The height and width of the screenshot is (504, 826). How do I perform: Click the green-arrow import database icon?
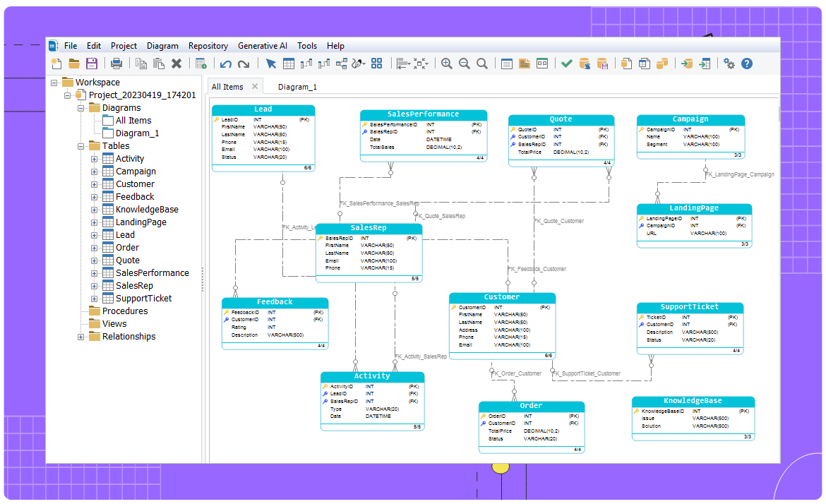(x=687, y=64)
